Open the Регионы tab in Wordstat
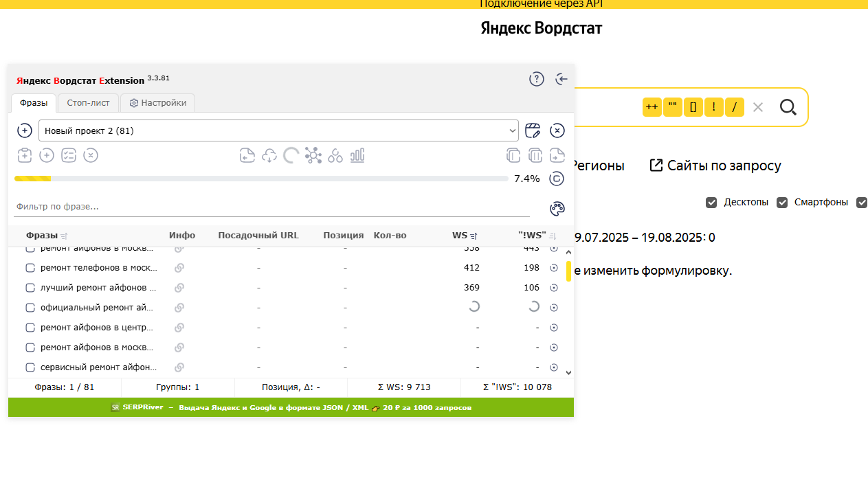 coord(599,166)
